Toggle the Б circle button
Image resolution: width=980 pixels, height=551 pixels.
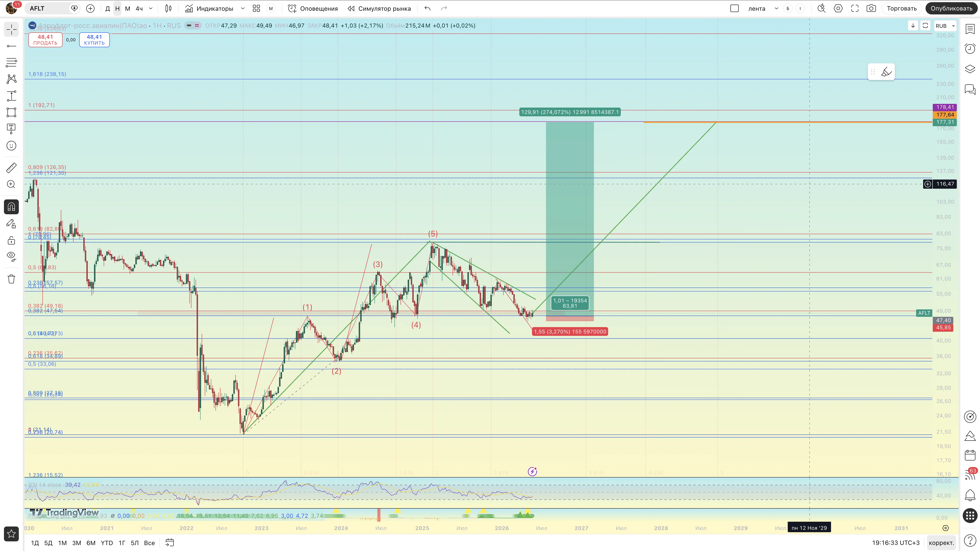[x=788, y=8]
